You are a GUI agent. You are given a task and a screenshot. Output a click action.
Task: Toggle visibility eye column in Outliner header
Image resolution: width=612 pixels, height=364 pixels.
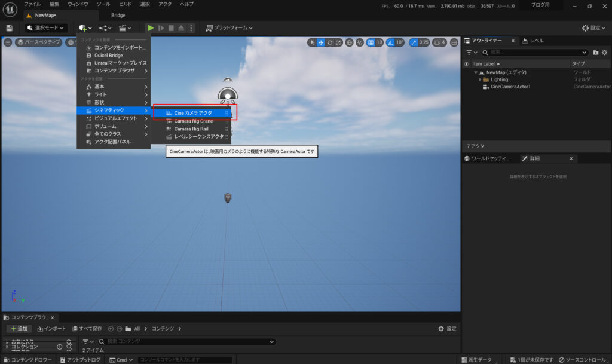[466, 63]
